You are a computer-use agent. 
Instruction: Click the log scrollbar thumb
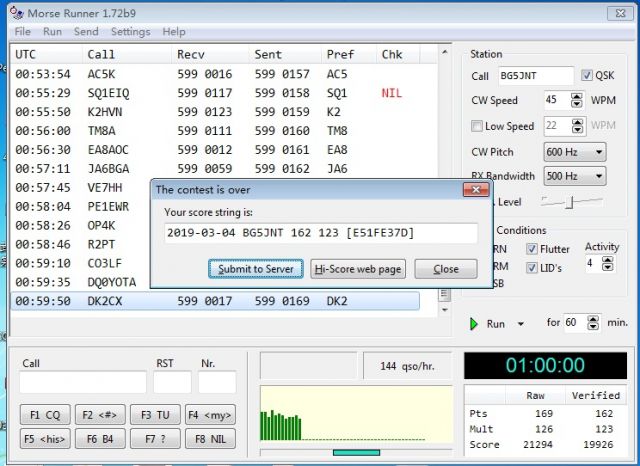point(445,295)
